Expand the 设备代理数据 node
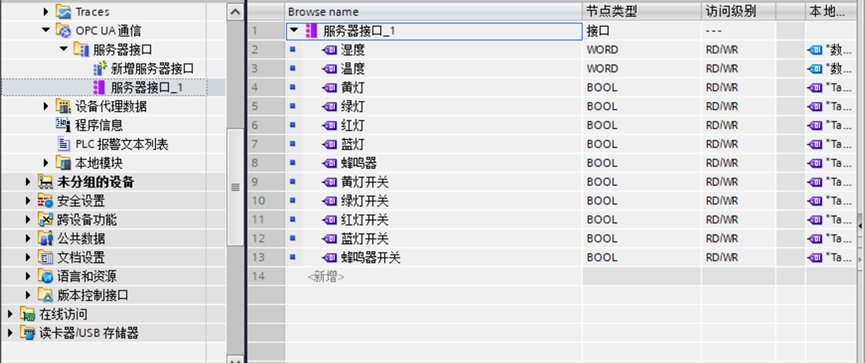The height and width of the screenshot is (363, 865). tap(46, 106)
